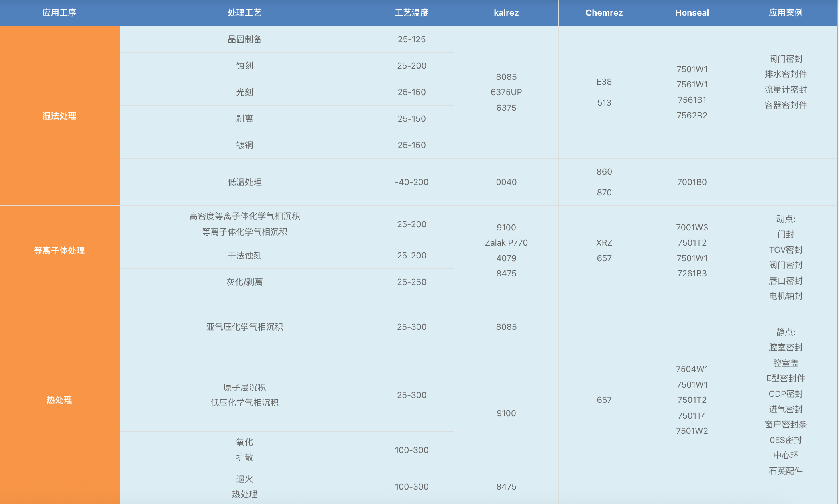Click the 亚气压化学气相沉积 cell

[244, 327]
